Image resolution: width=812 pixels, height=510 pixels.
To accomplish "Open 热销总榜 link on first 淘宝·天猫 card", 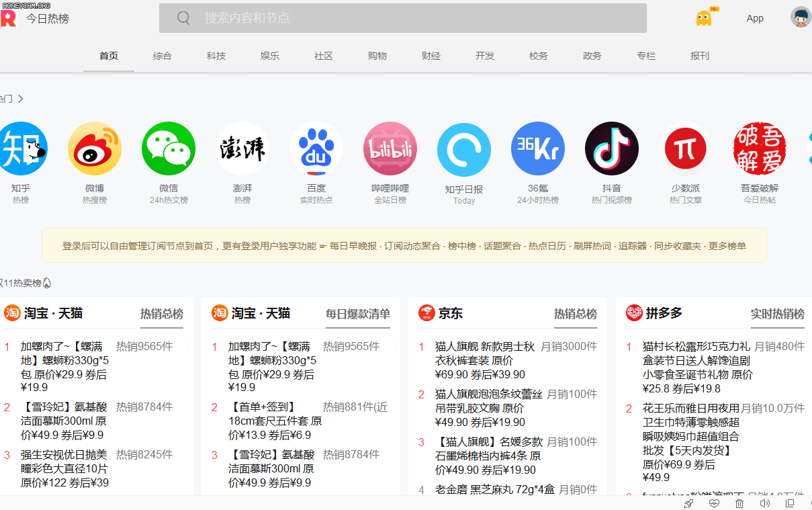I will [162, 314].
